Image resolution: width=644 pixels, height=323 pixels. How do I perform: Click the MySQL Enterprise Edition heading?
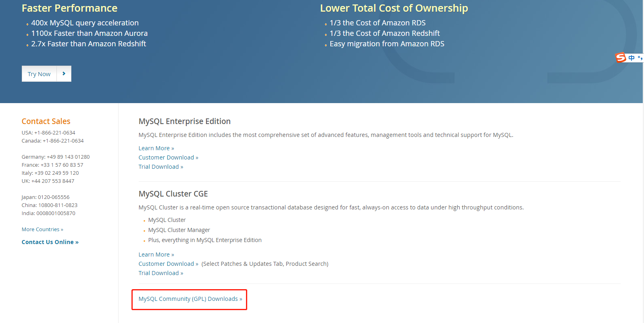pos(185,121)
